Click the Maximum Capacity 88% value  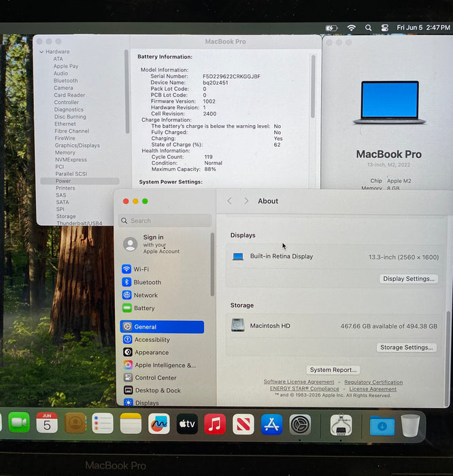tap(210, 169)
